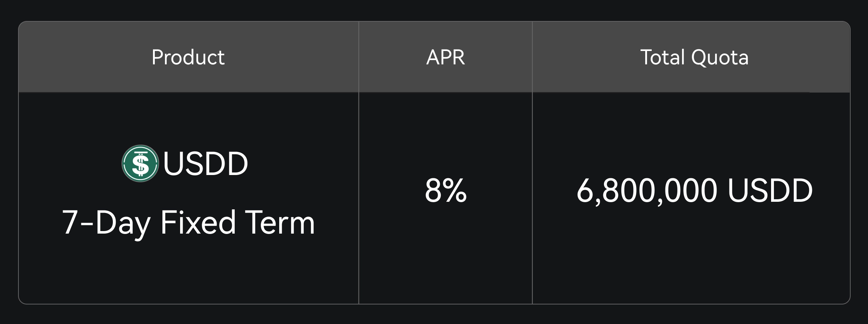Click the letter A in the APR header
Image resolution: width=868 pixels, height=324 pixels.
(x=433, y=57)
